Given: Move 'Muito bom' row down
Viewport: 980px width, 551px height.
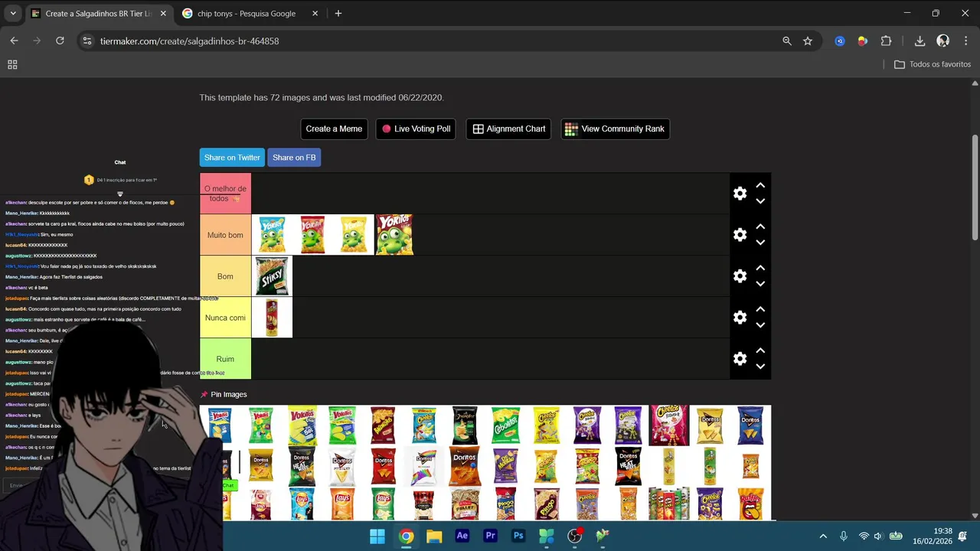Looking at the screenshot, I should [760, 243].
